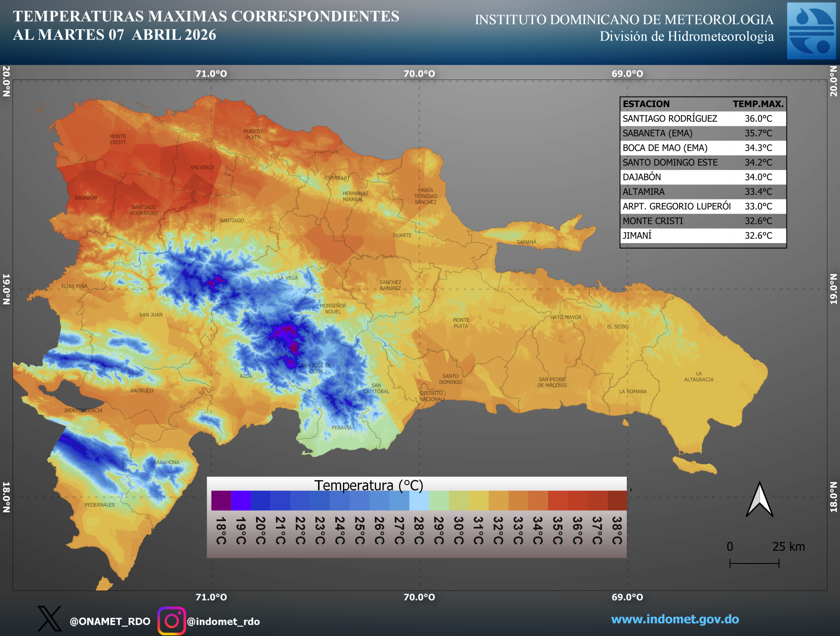This screenshot has height=636, width=840.
Task: Click the ESTACION table header
Action: coord(646,104)
